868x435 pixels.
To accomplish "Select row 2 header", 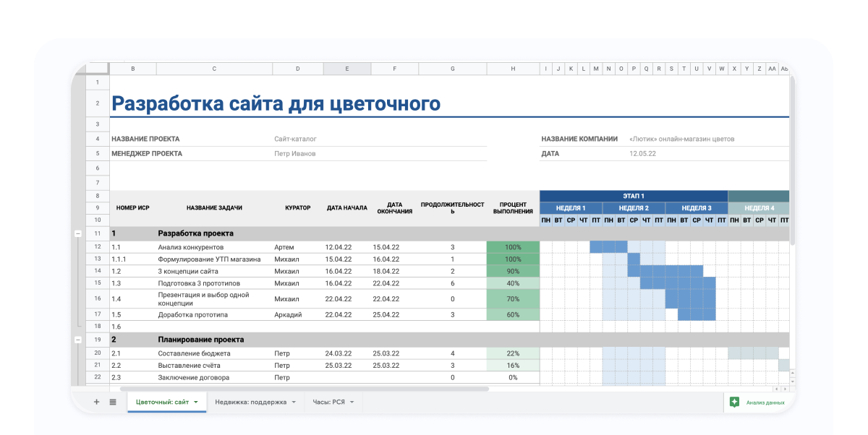I will tap(97, 104).
